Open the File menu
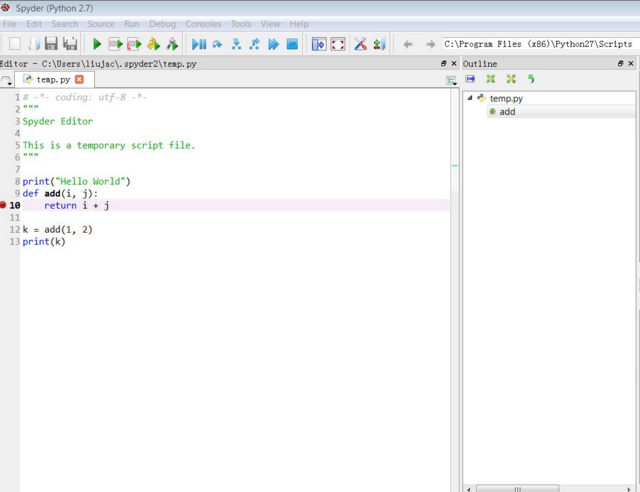 pyautogui.click(x=9, y=24)
